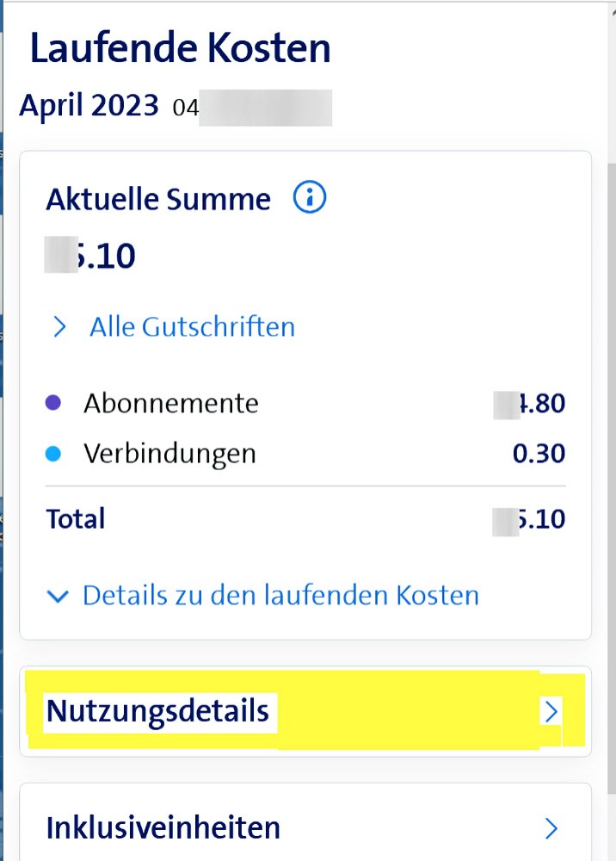
Task: Click the arrow icon in Nutzungsdetails row
Action: tap(551, 711)
